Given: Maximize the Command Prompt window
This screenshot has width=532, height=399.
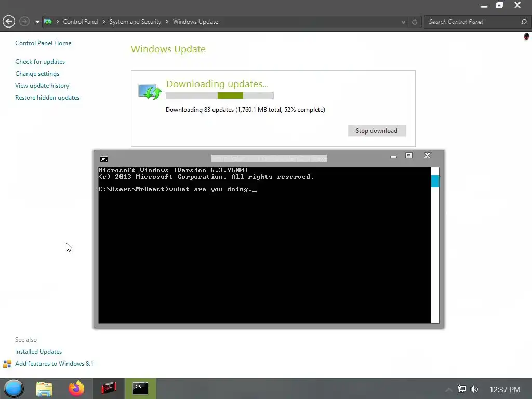Looking at the screenshot, I should (x=409, y=155).
